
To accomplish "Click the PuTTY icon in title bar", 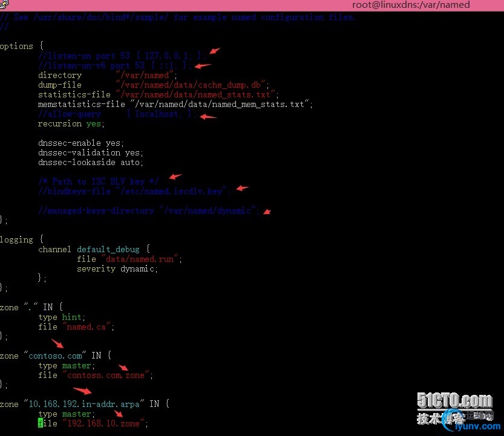I will coord(4,4).
